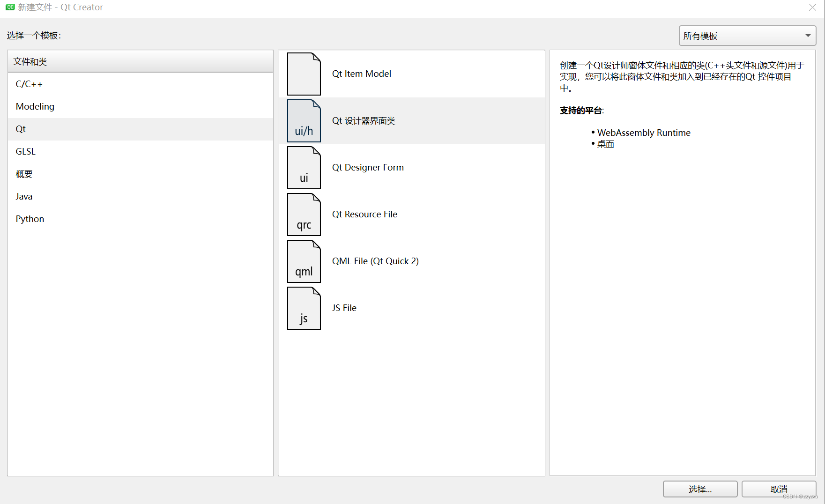Click the 支持的平台 heading
825x504 pixels.
582,111
